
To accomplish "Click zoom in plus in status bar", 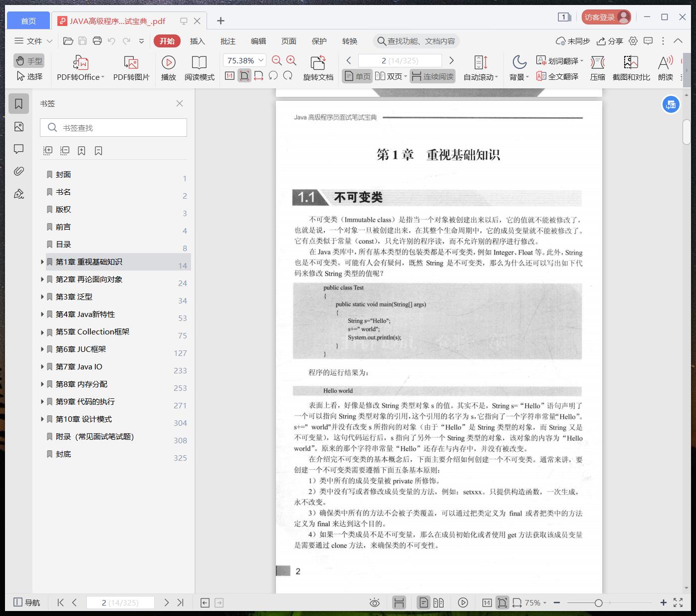I will pos(663,603).
